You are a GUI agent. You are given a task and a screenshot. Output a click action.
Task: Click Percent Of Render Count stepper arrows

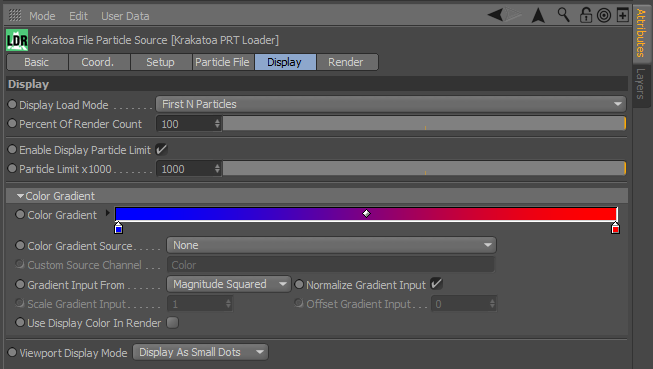coord(217,124)
